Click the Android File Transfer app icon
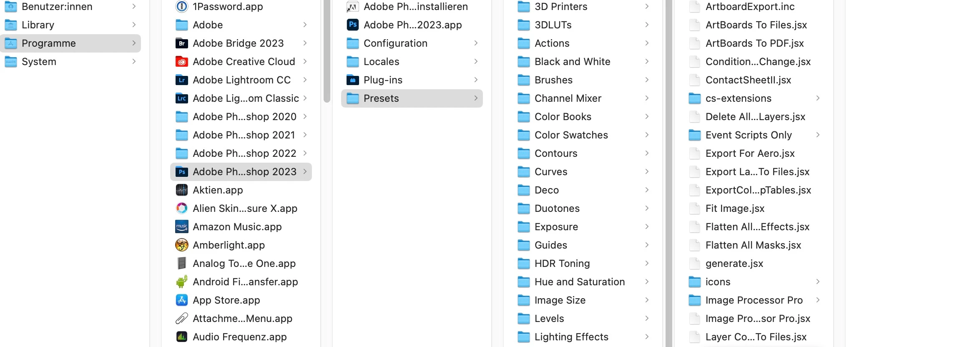Viewport: 980px width, 347px height. click(182, 282)
